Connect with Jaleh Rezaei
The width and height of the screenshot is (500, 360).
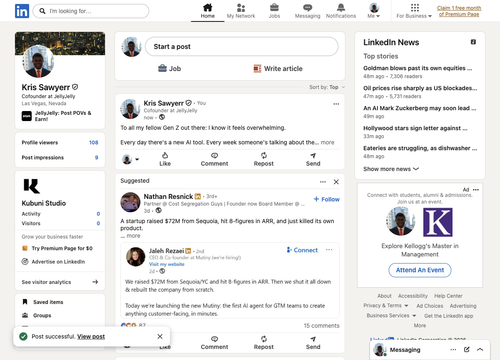click(x=302, y=250)
